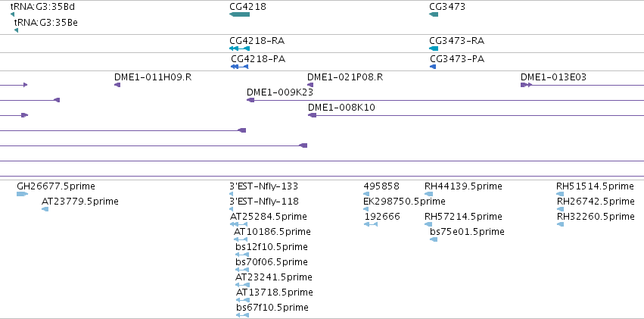Click the CG4218-RA transcript glyph
The image size is (644, 319).
tap(239, 48)
